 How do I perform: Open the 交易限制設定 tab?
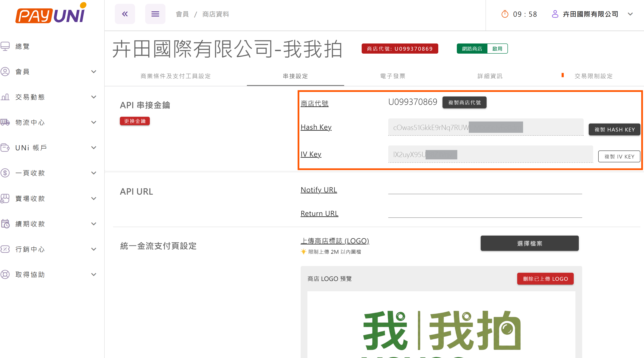click(x=593, y=76)
